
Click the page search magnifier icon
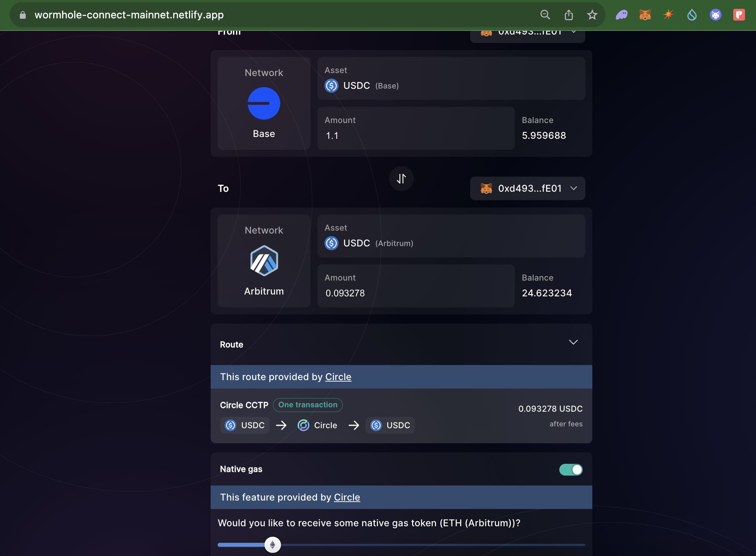(x=545, y=15)
